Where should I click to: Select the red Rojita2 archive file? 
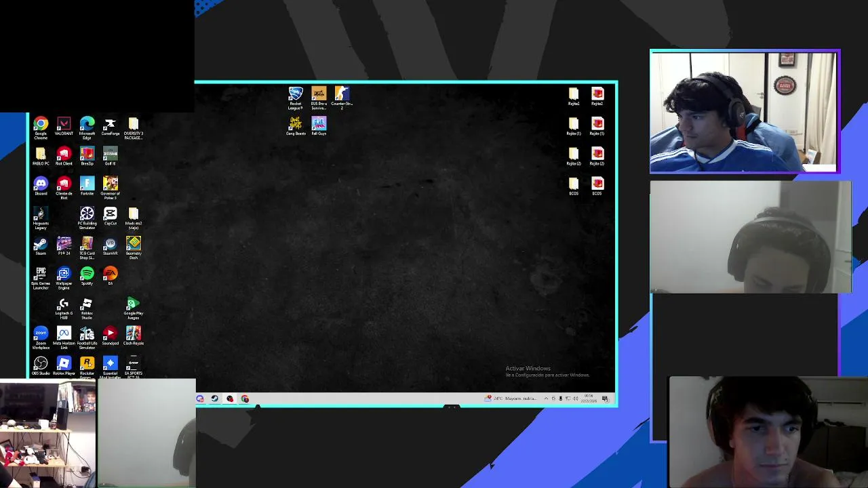pyautogui.click(x=597, y=96)
